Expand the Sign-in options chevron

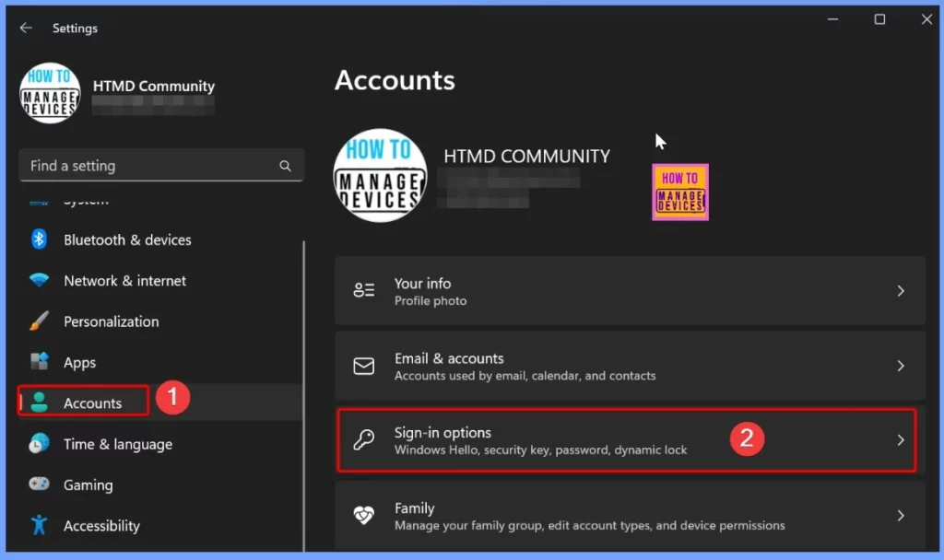point(901,440)
